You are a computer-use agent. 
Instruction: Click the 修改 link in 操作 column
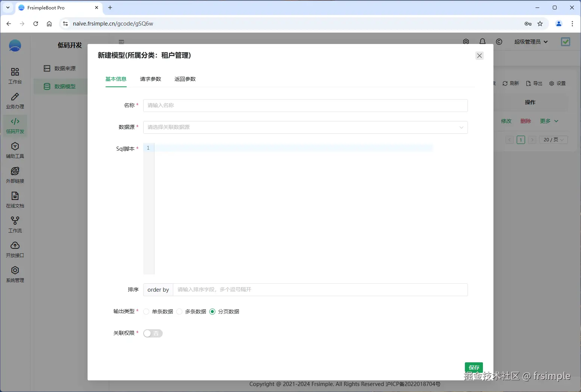(x=506, y=121)
